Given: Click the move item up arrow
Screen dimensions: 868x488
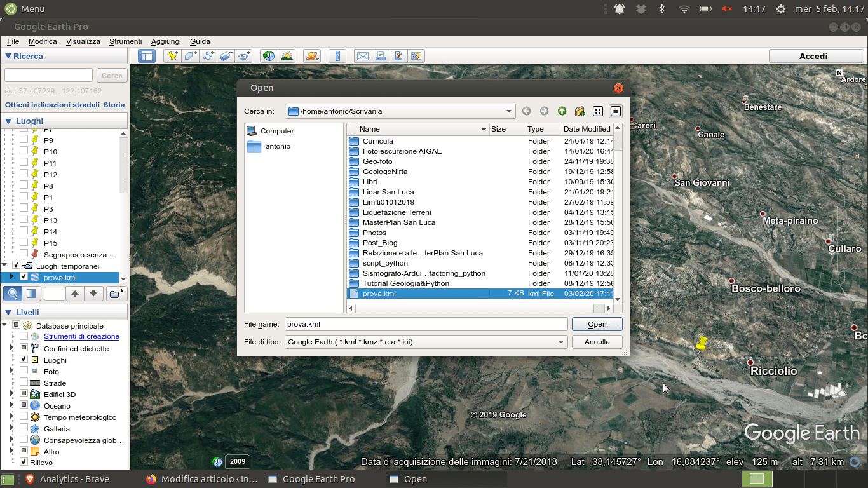Looking at the screenshot, I should click(75, 294).
